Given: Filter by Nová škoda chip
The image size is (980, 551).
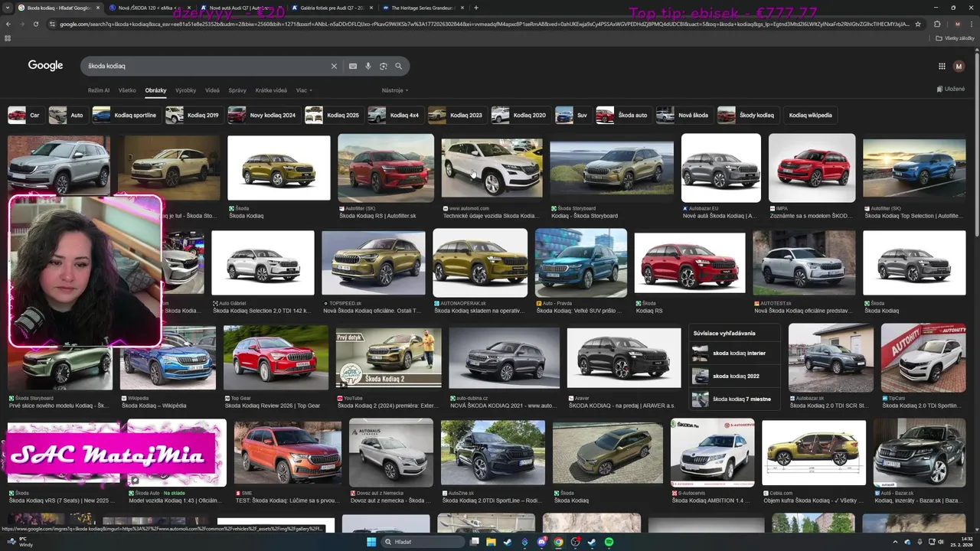Looking at the screenshot, I should click(x=683, y=115).
